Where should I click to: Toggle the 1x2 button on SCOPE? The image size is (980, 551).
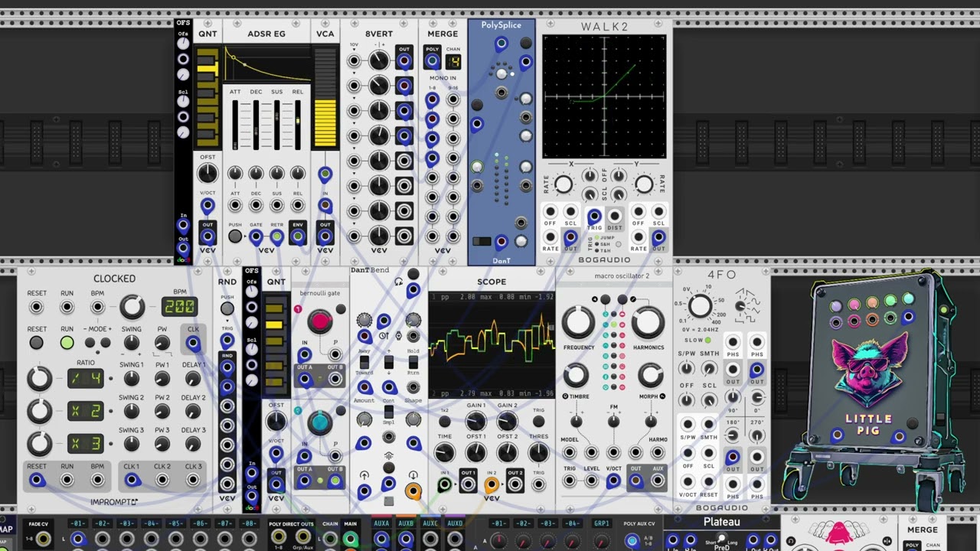point(444,422)
